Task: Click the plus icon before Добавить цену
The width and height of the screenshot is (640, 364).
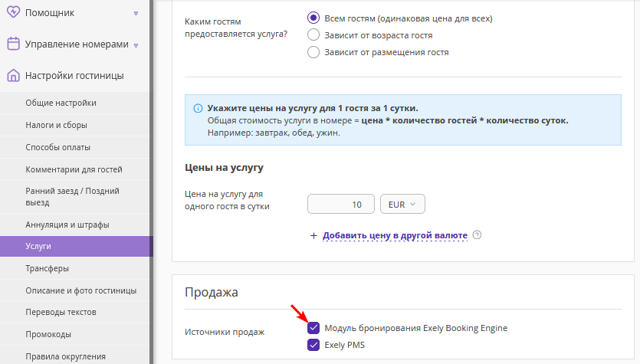Action: 313,235
